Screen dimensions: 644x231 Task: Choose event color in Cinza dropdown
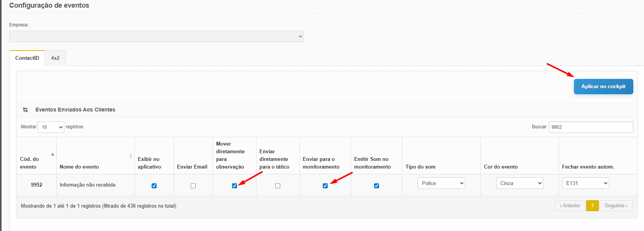pyautogui.click(x=520, y=183)
